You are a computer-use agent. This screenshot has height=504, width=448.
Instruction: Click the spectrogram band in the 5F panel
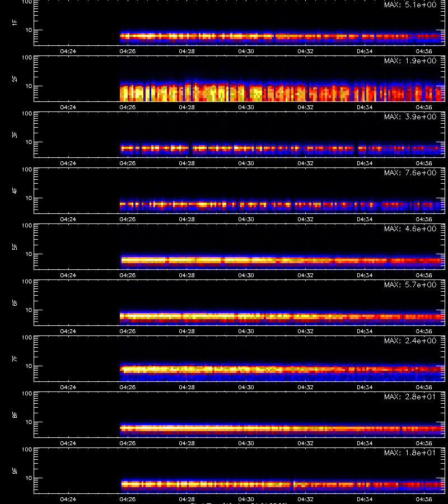(282, 260)
